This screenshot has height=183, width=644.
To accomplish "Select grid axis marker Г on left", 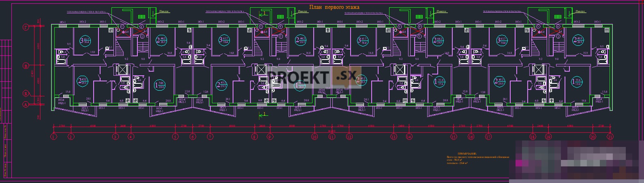I will tap(26, 28).
